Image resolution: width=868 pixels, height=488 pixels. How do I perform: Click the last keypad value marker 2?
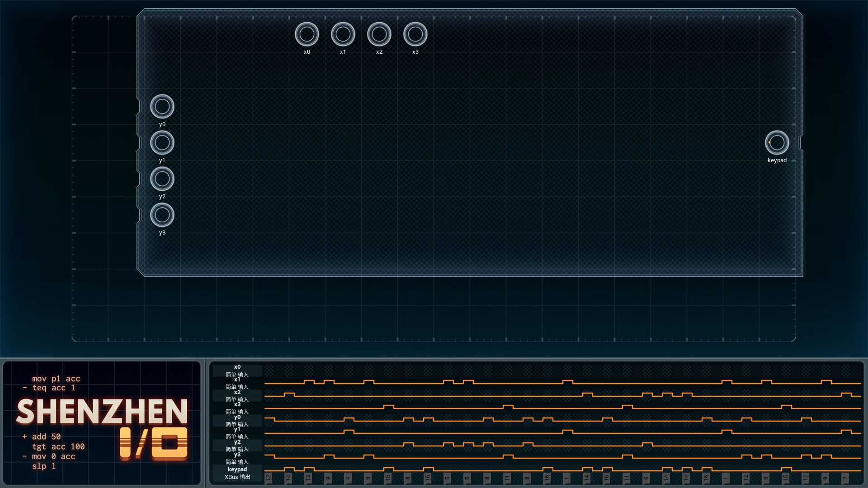click(845, 478)
